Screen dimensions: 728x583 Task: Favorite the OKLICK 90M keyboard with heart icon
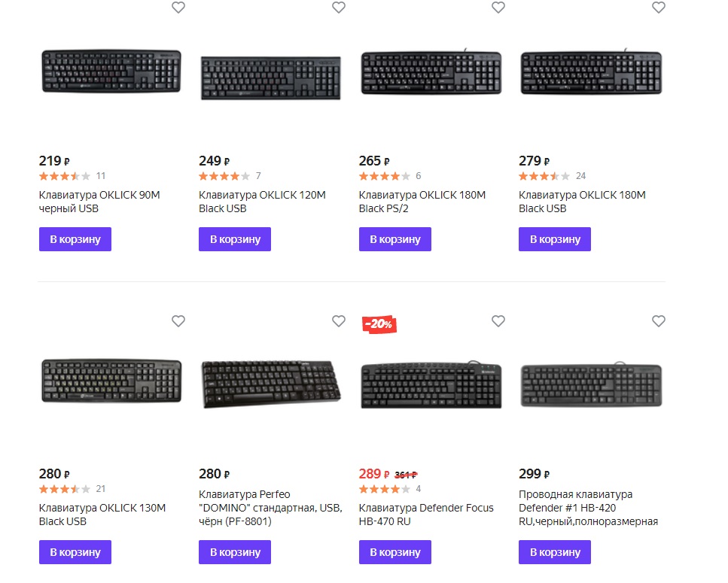pyautogui.click(x=178, y=8)
